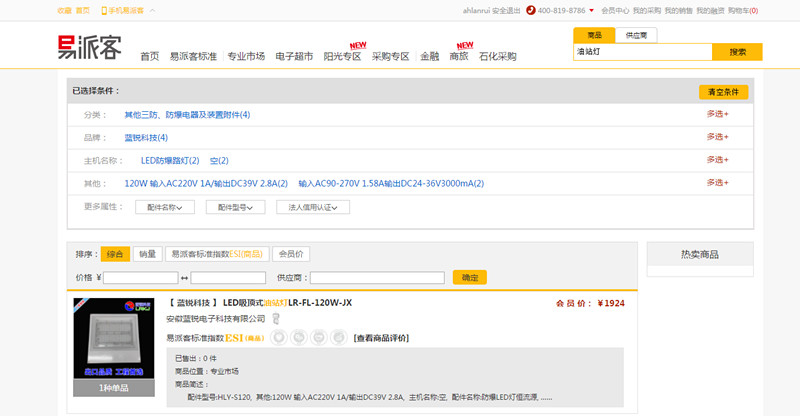Click the first ESI index badge icon

click(281, 338)
